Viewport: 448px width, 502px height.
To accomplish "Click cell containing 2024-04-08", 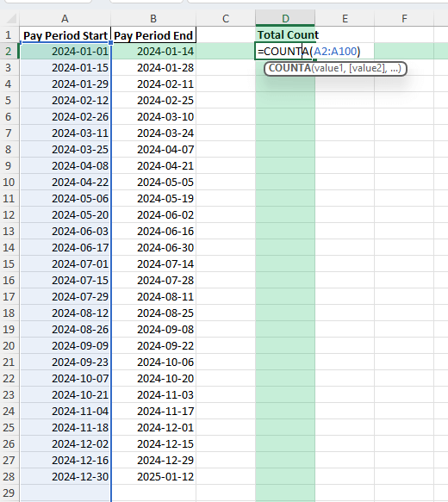I will coord(65,165).
